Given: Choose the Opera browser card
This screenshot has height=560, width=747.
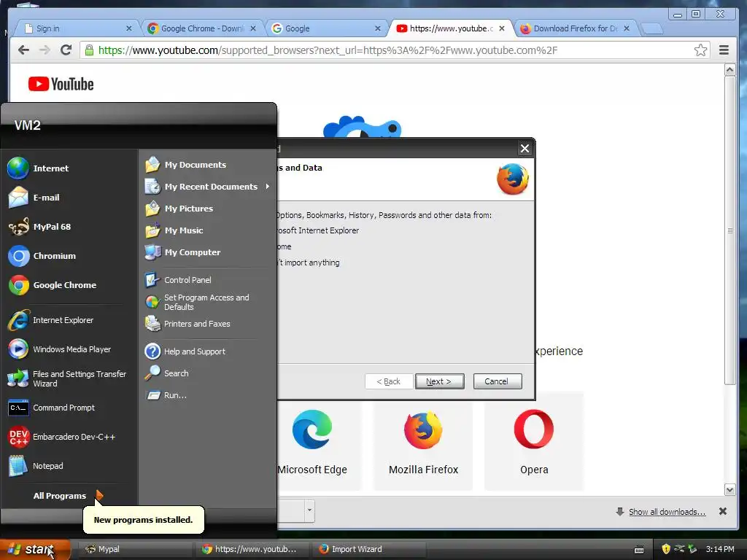Looking at the screenshot, I should coord(534,441).
